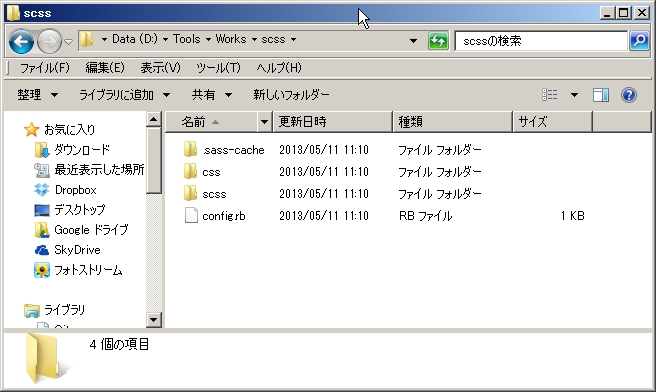Screen dimensions: 656x392
Task: Open the ツール(T) menu
Action: [218, 67]
